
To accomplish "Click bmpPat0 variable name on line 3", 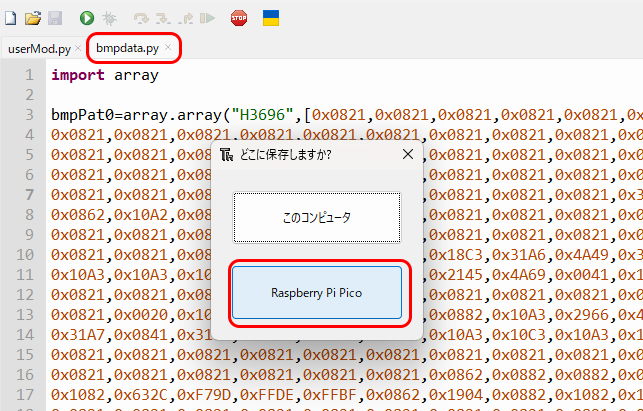I will [x=82, y=115].
